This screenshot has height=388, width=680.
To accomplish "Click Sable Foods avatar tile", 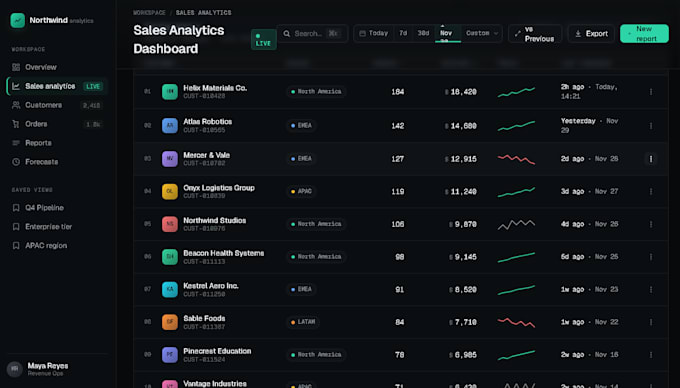I will click(170, 322).
